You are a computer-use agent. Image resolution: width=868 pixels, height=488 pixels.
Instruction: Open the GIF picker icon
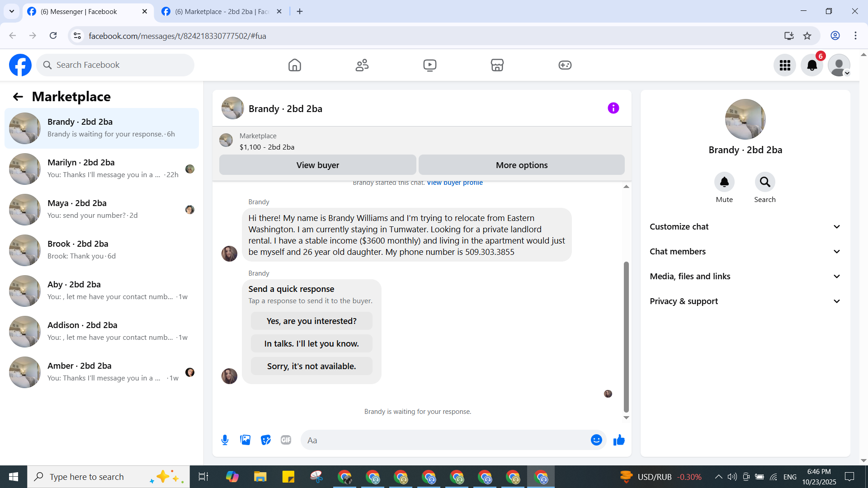point(286,440)
